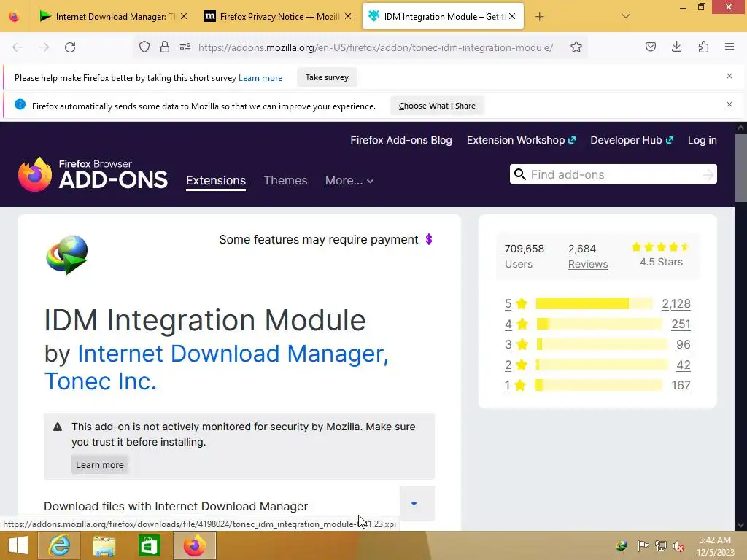Go forward with the forward arrow
Image resolution: width=747 pixels, height=560 pixels.
44,47
